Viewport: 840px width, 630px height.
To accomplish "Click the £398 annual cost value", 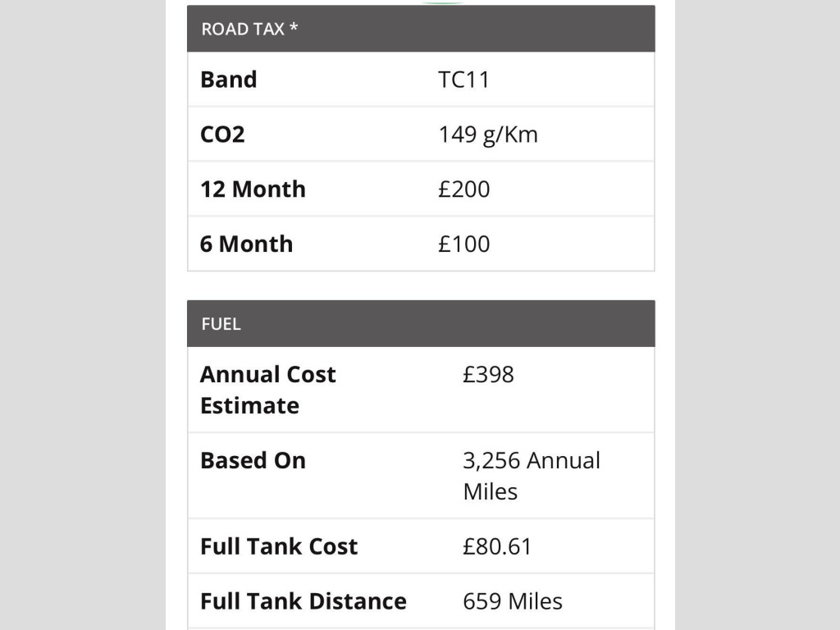I will [488, 375].
